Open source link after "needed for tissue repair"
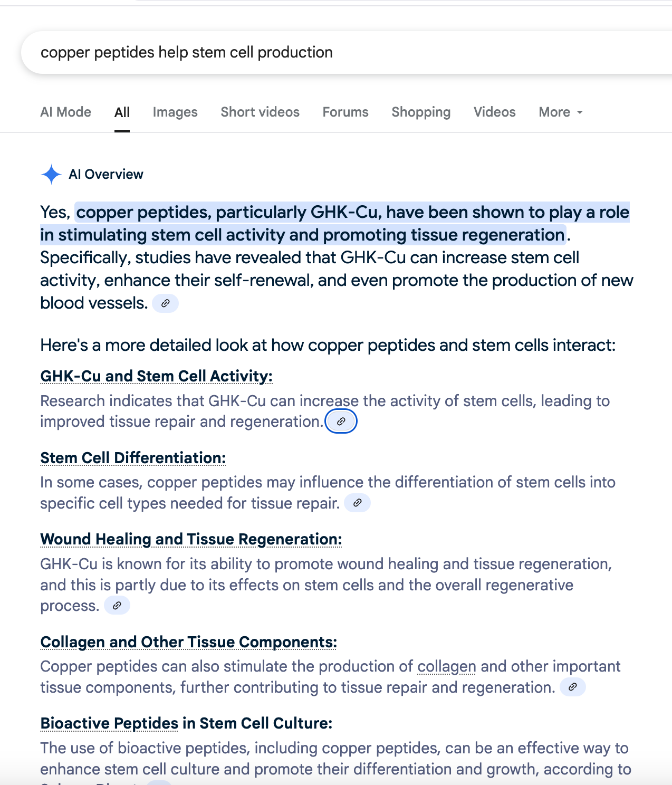The height and width of the screenshot is (785, 672). tap(357, 503)
